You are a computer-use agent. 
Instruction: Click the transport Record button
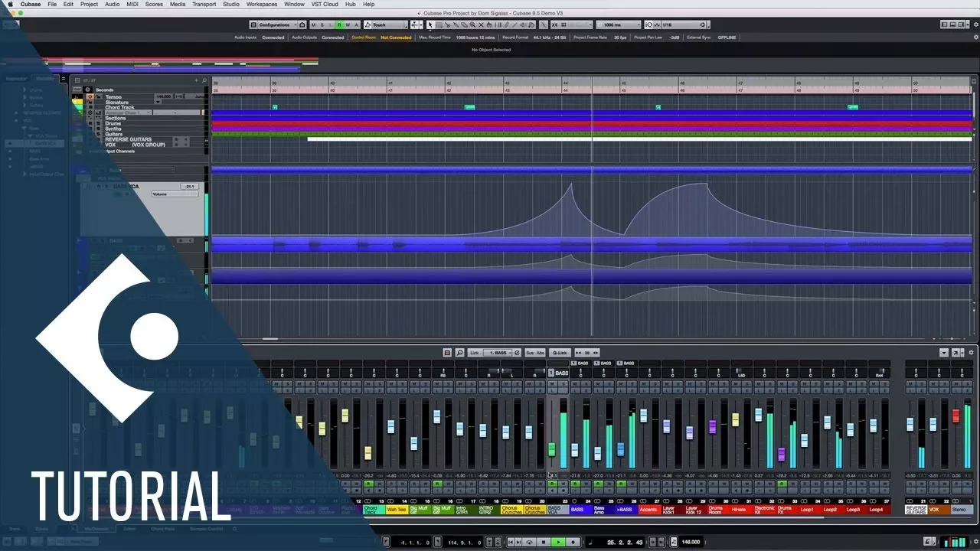573,542
